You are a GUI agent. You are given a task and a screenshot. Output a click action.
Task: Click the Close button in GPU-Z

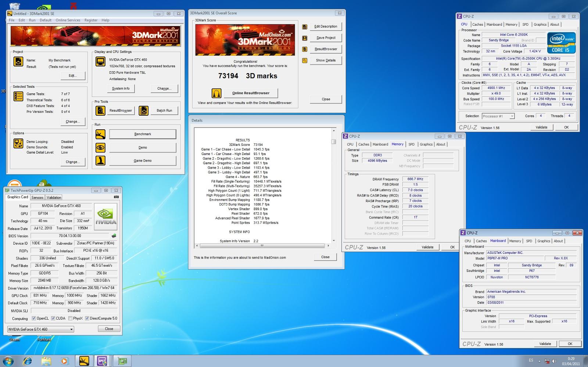click(x=109, y=329)
